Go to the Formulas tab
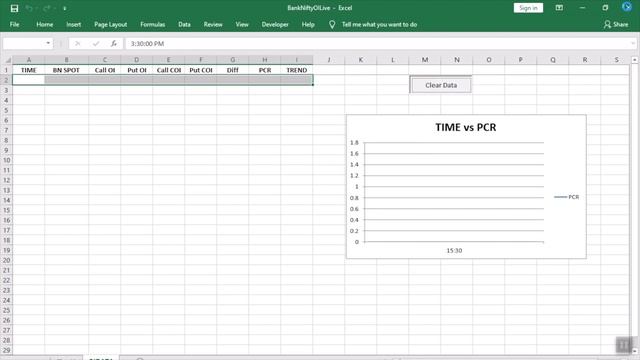 pos(153,24)
